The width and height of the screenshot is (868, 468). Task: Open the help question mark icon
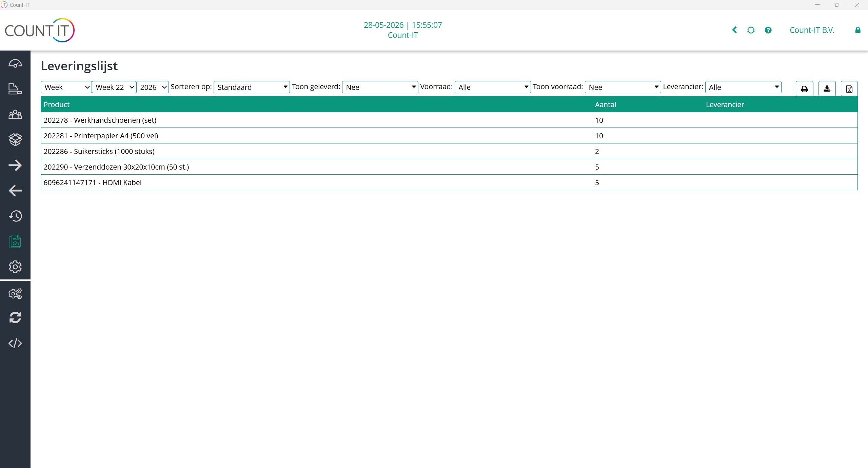pyautogui.click(x=768, y=30)
